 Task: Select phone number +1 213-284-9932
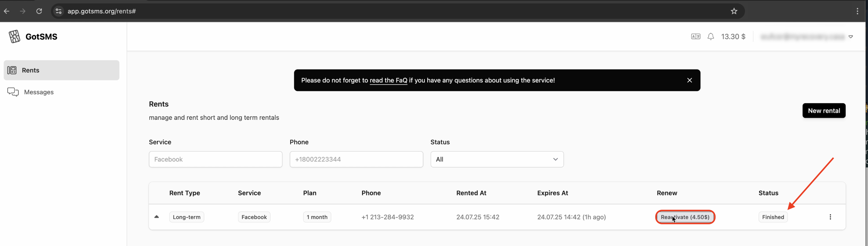coord(388,217)
